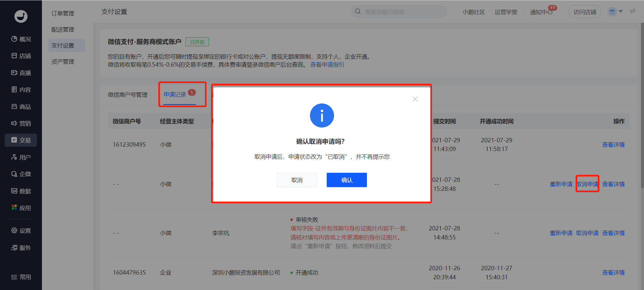Open the 直播 live streaming section
Screen dimensions: 644x290
(x=21, y=73)
